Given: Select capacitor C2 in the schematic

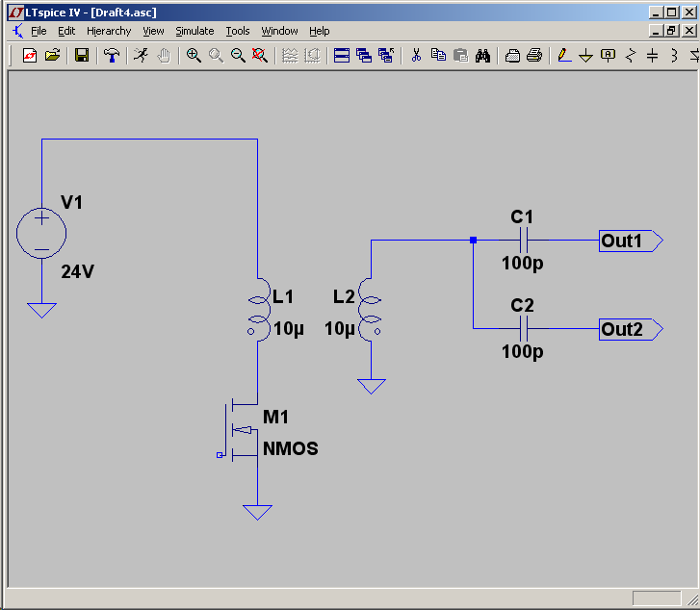Looking at the screenshot, I should pyautogui.click(x=522, y=329).
